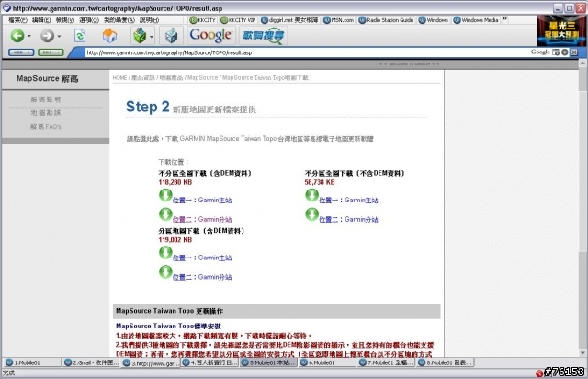Switch to the 1.Mobile01 tab

coord(32,362)
